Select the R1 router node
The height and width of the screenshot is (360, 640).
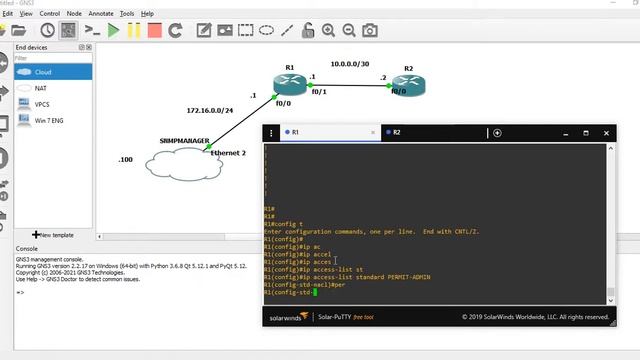click(290, 84)
